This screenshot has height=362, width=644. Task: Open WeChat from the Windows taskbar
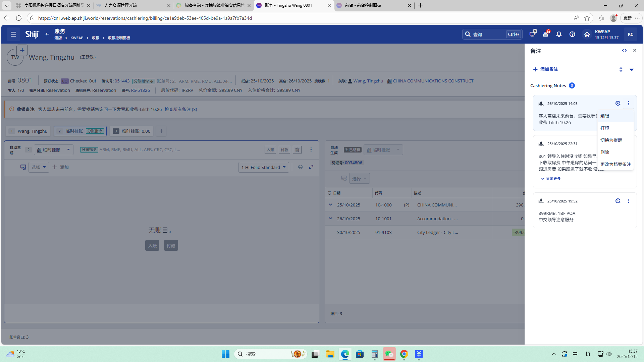[389, 354]
